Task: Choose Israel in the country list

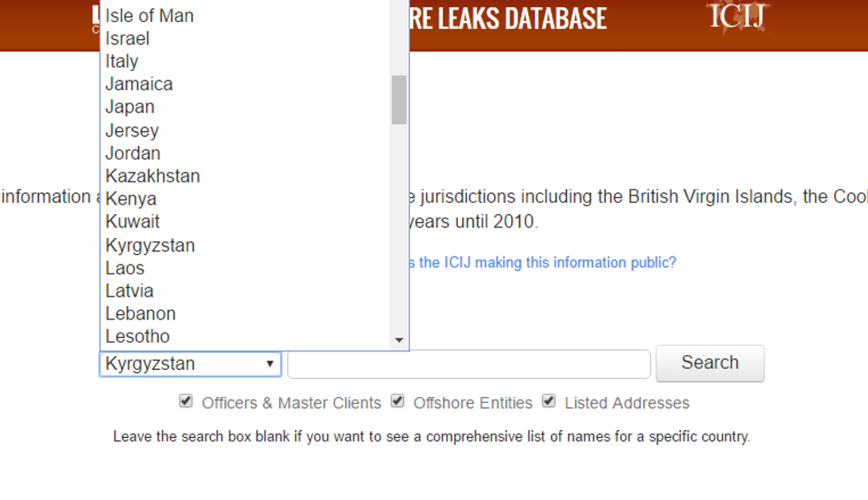Action: click(x=128, y=39)
